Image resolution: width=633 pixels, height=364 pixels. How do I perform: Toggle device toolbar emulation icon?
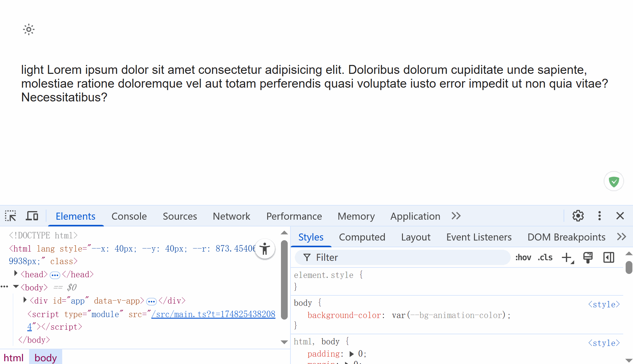click(32, 216)
